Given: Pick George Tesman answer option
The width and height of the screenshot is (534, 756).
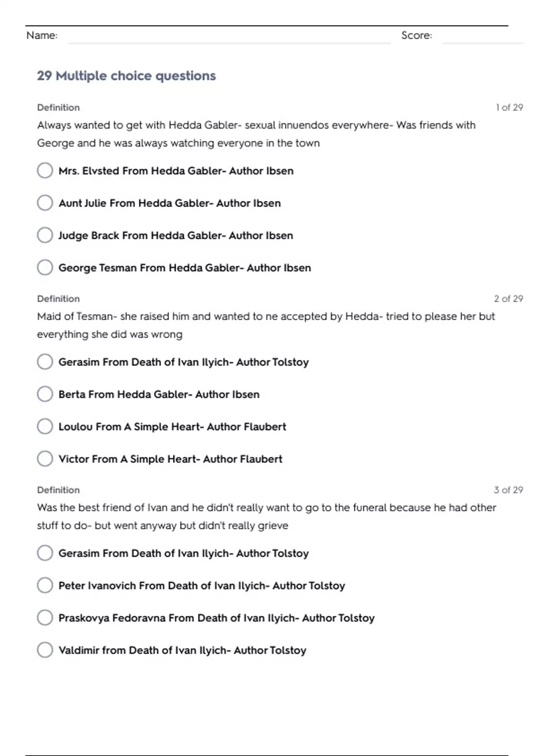Looking at the screenshot, I should pyautogui.click(x=45, y=268).
